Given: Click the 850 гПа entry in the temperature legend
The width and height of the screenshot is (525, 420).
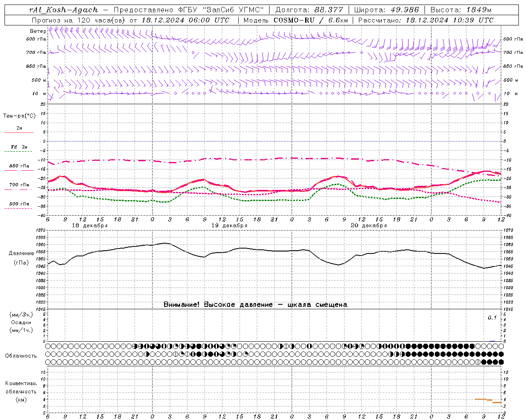Looking at the screenshot, I should tap(19, 166).
